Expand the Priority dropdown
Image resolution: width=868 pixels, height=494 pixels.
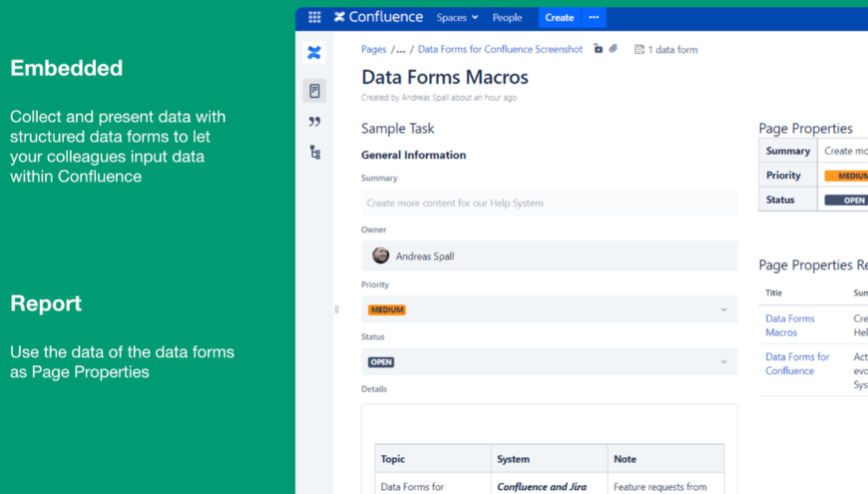(x=723, y=309)
